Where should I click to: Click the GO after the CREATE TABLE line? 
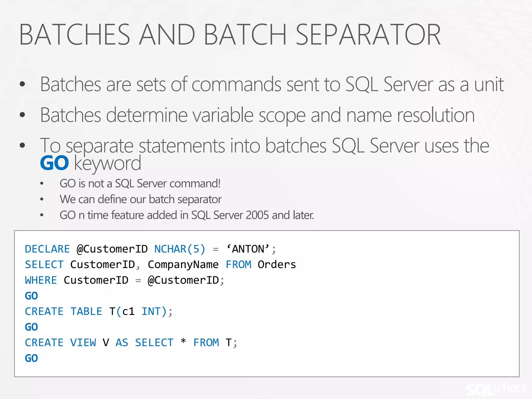click(x=31, y=327)
